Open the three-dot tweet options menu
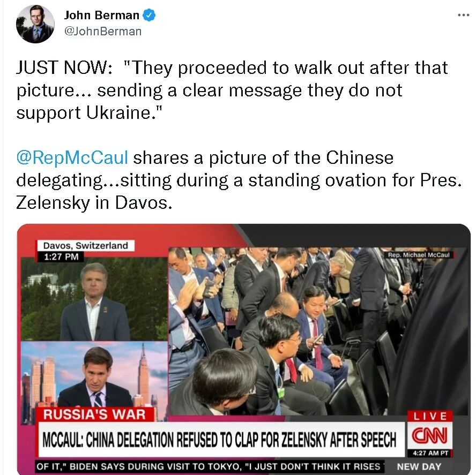Screen dimensions: 476x475 (x=463, y=15)
